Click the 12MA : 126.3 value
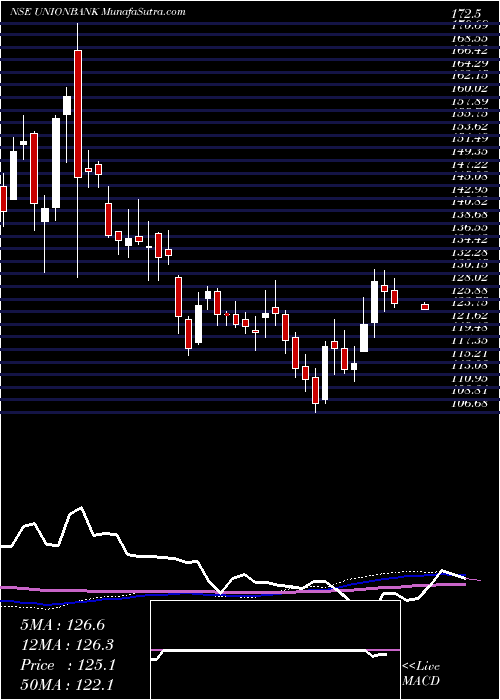Screen dimensions: 500x700 tap(67, 645)
